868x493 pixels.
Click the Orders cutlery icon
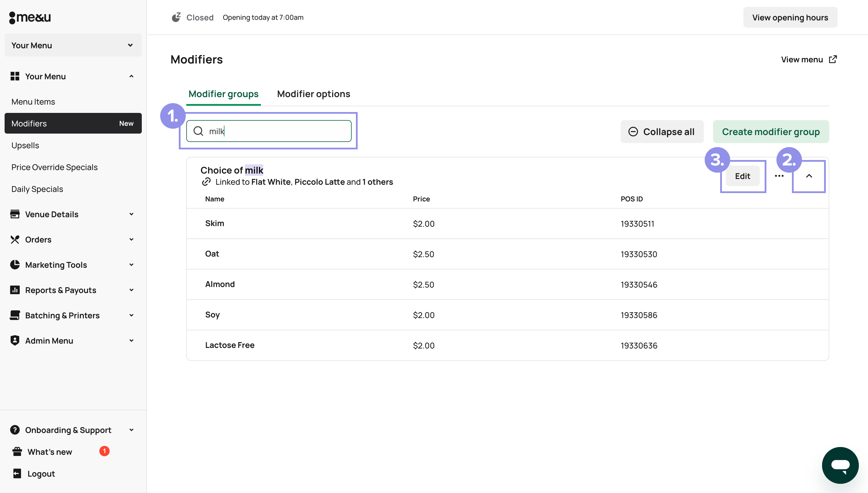(15, 239)
